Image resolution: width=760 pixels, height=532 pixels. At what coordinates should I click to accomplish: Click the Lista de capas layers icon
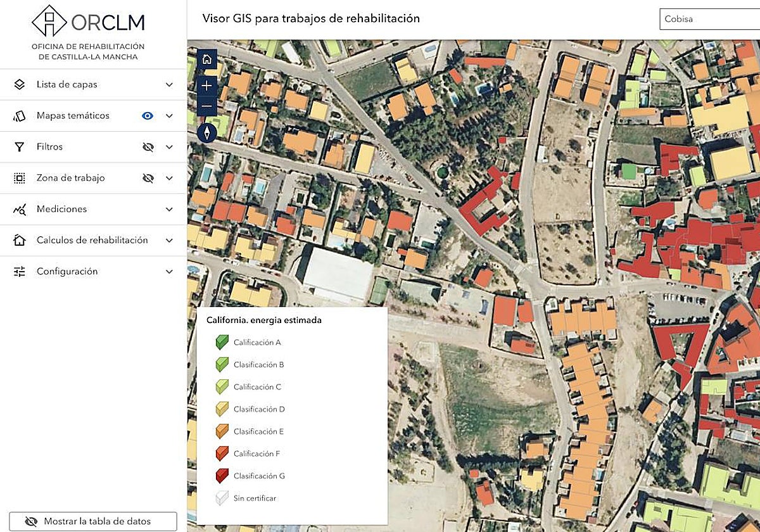[x=20, y=84]
